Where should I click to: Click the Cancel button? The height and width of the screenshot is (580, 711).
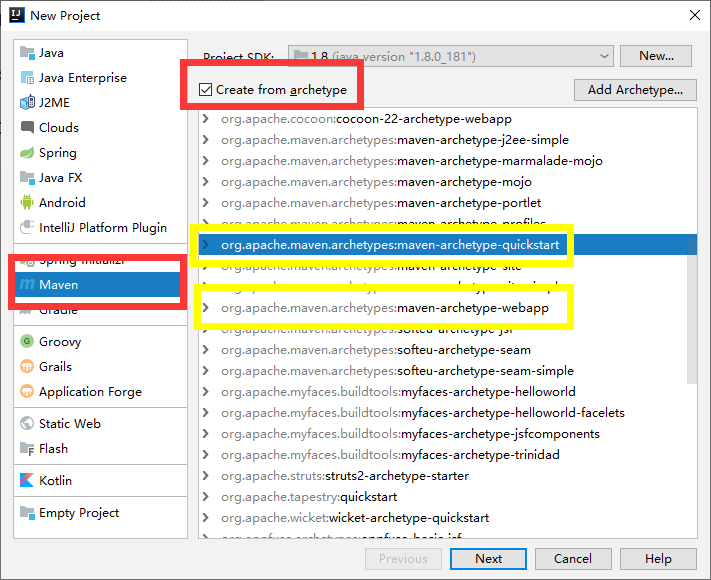(573, 559)
